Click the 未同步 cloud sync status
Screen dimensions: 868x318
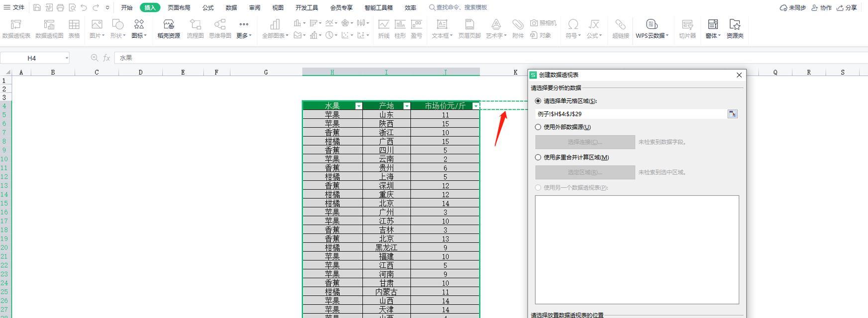tap(792, 7)
